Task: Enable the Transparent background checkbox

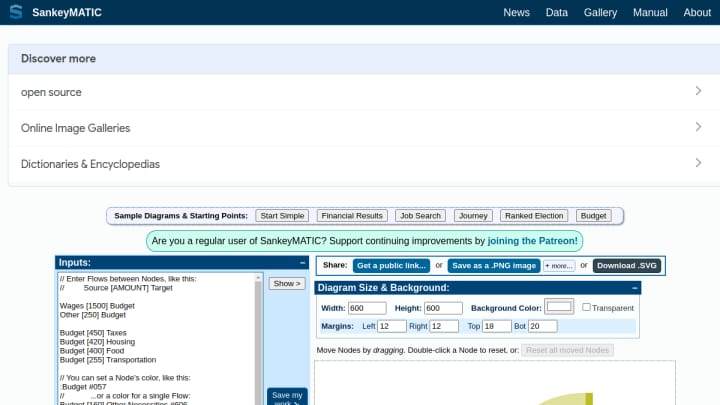Action: click(x=586, y=307)
